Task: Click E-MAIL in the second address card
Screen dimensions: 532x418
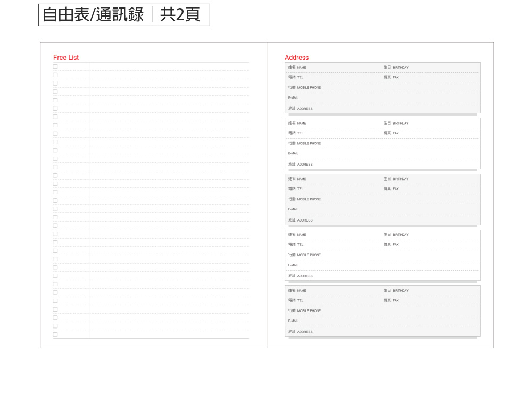Action: [293, 153]
